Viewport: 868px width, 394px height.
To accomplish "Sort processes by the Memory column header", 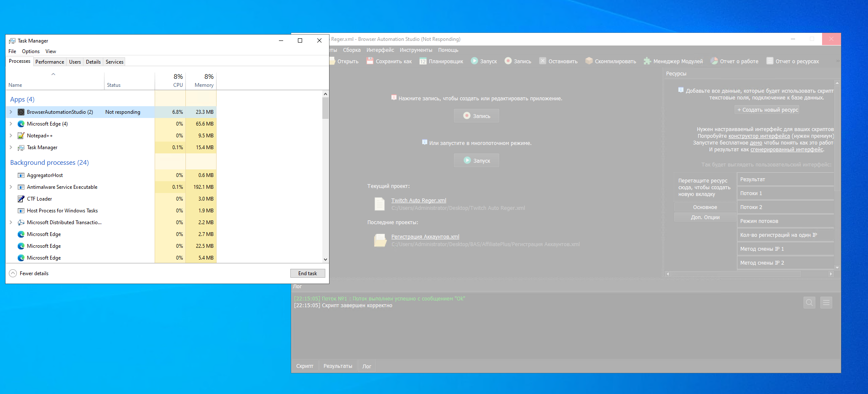I will point(204,85).
